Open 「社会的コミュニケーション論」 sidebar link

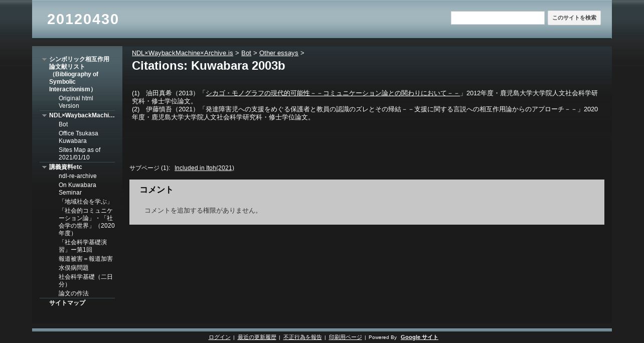coord(86,222)
